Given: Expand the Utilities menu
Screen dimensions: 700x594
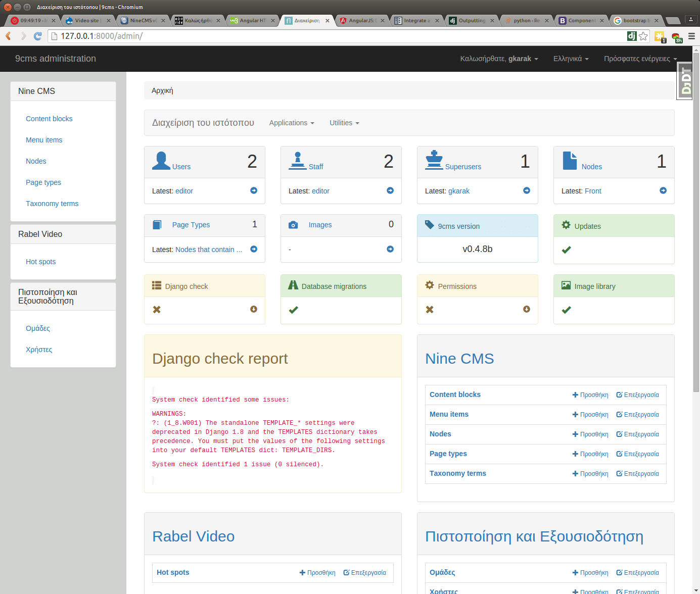Looking at the screenshot, I should [x=344, y=123].
